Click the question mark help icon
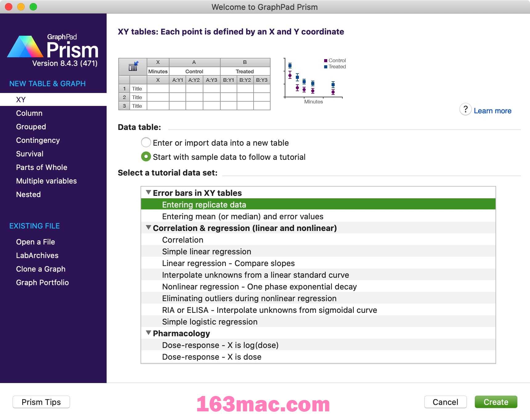530x420 pixels. [465, 109]
